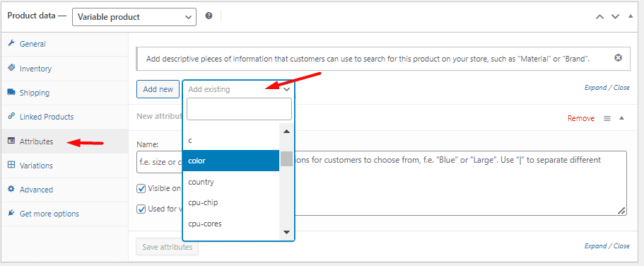Click dropdown list scroll down arrow

pyautogui.click(x=286, y=232)
